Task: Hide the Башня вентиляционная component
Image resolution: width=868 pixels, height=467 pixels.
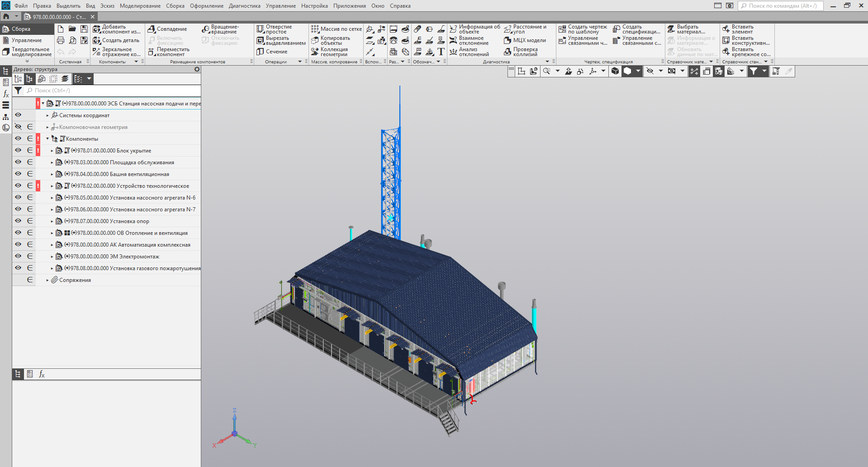Action: click(18, 174)
